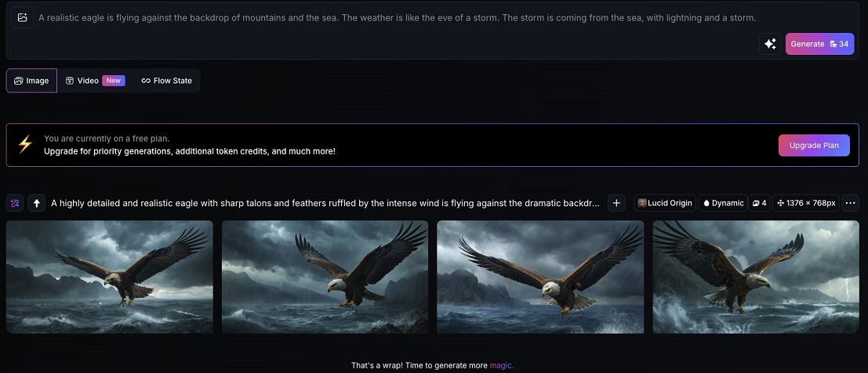The image size is (868, 373).
Task: Click the sparkle prompt enhance icon
Action: point(770,44)
